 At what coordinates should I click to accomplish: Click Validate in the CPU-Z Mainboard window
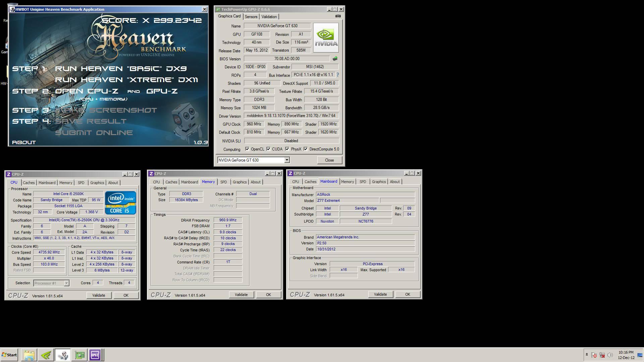coord(380,294)
